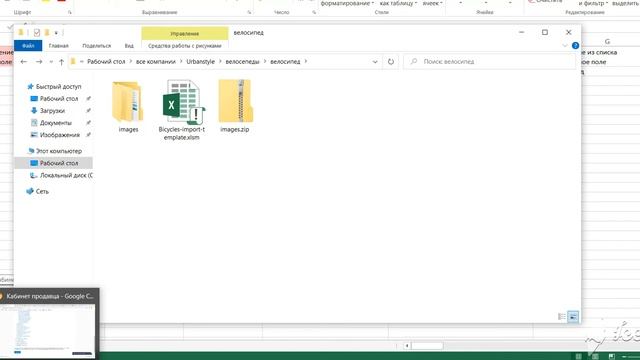Open the Поделиться ribbon tab
The height and width of the screenshot is (360, 640).
(x=97, y=46)
